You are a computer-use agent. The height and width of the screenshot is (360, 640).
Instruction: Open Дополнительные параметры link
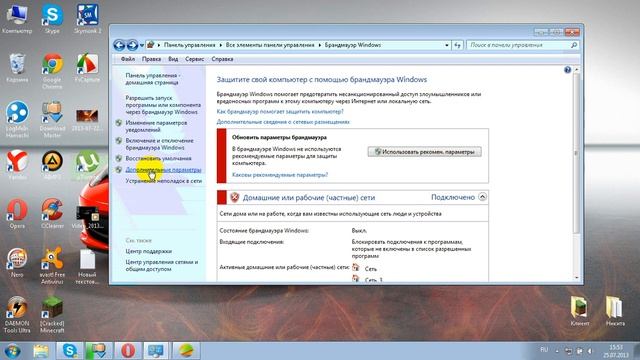[163, 169]
